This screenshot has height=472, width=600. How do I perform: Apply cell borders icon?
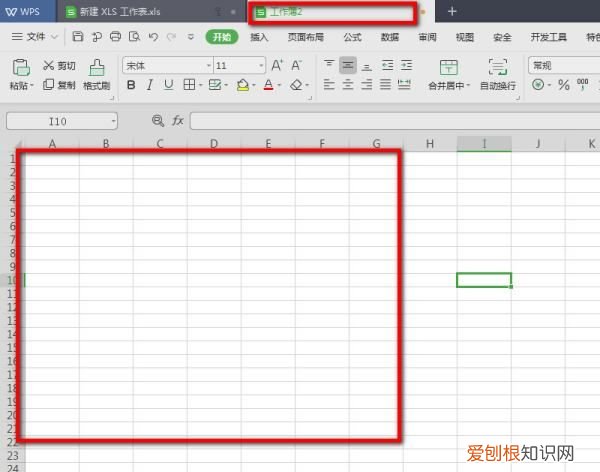click(x=189, y=85)
